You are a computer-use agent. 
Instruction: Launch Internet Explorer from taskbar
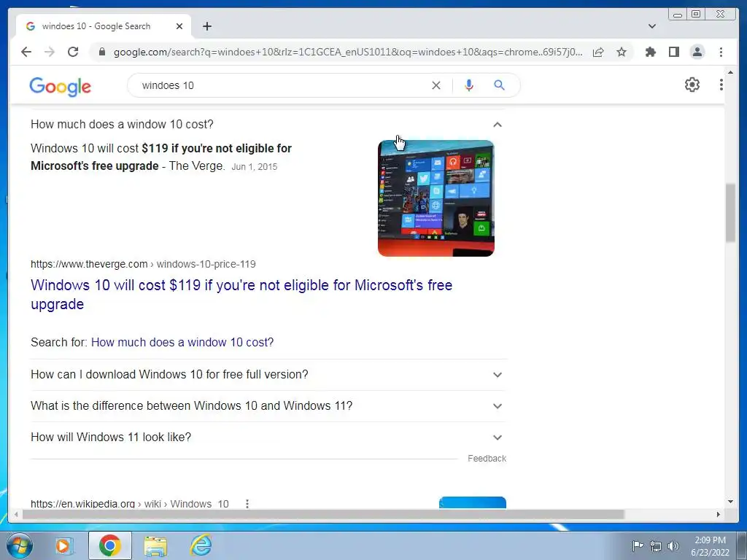pyautogui.click(x=201, y=545)
